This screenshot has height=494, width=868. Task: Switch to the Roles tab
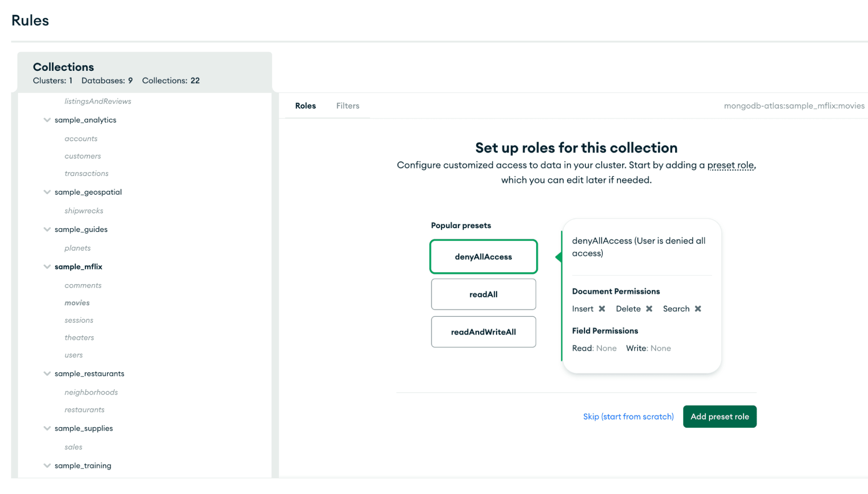click(305, 106)
